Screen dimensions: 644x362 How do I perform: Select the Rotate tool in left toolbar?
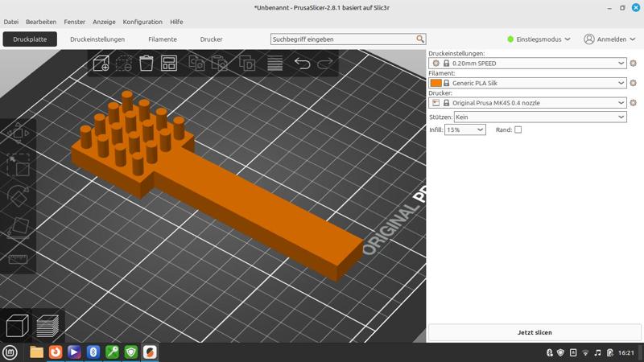click(18, 195)
